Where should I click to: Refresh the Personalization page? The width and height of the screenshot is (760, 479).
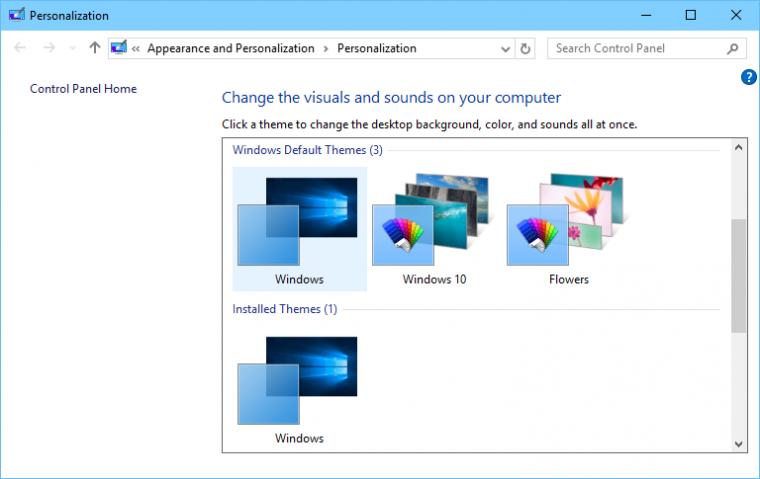(525, 48)
